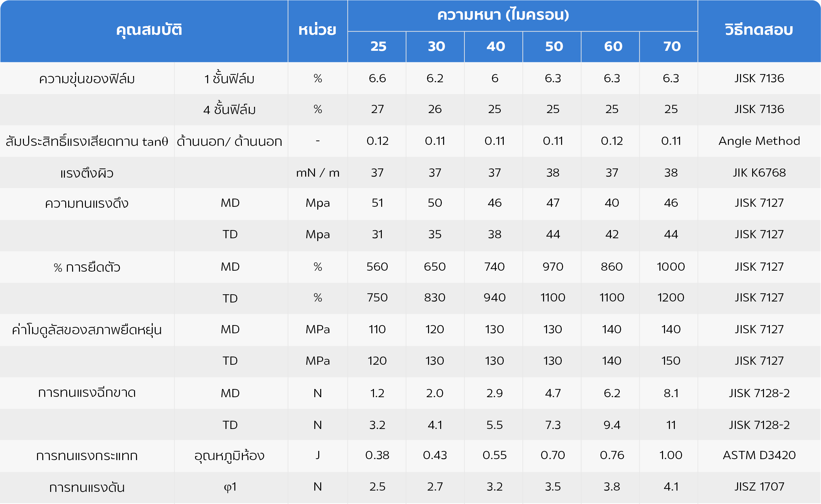The image size is (821, 504).
Task: Click the 70 micron thickness column header
Action: point(671,46)
